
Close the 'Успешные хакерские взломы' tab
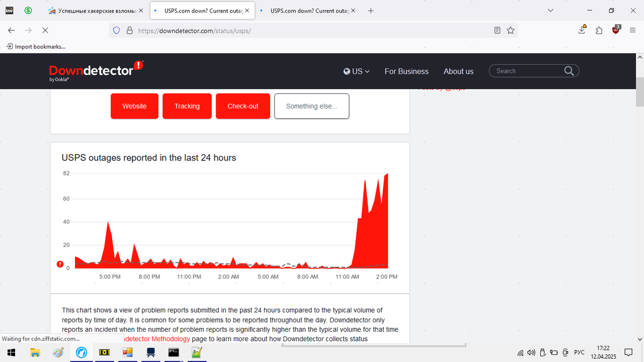(x=141, y=11)
